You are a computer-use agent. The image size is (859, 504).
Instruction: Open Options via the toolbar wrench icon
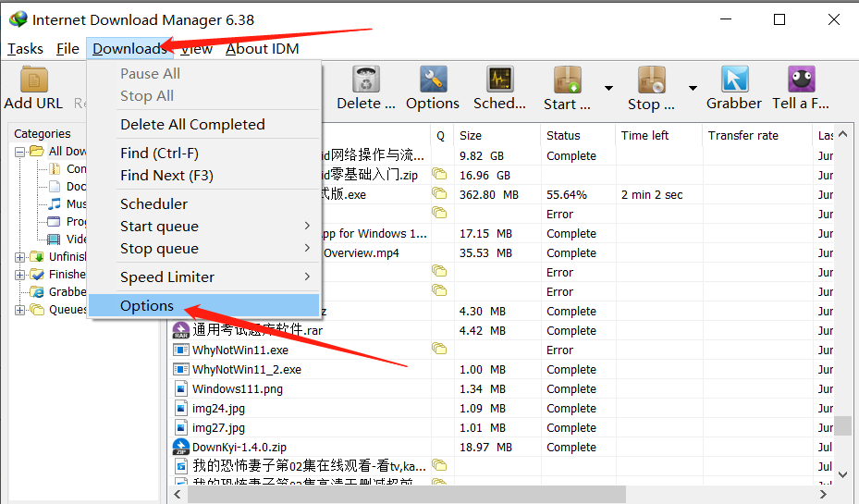[x=432, y=80]
